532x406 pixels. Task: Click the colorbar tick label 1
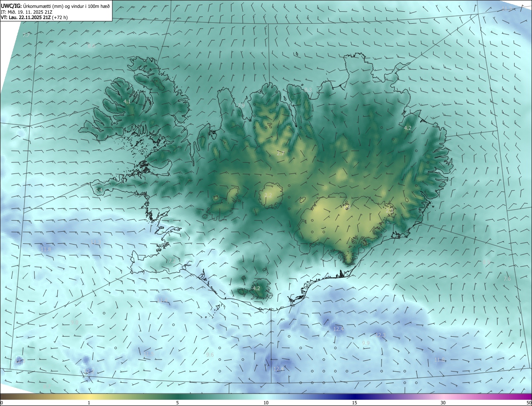coord(89,403)
